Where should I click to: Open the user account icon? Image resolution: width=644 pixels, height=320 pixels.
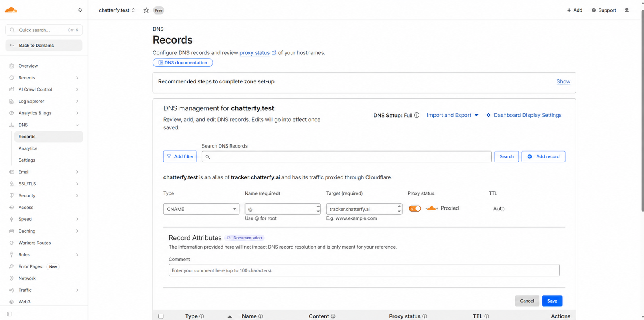[x=627, y=10]
